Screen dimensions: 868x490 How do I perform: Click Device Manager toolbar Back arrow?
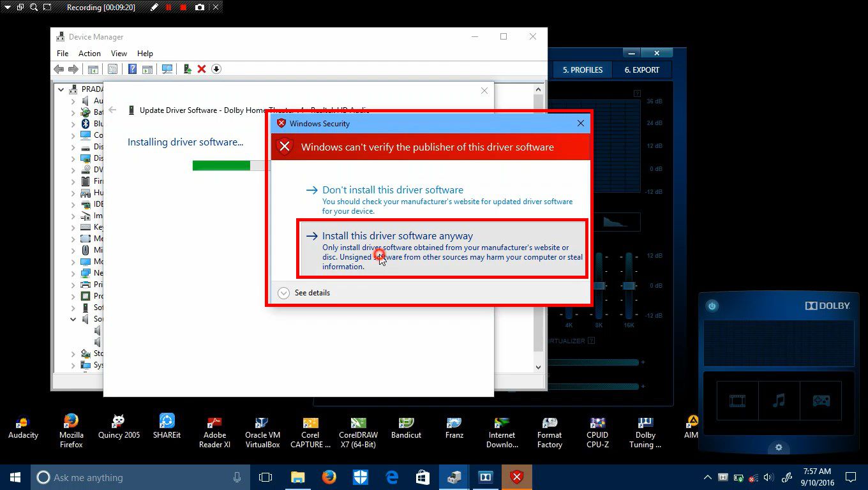point(59,69)
